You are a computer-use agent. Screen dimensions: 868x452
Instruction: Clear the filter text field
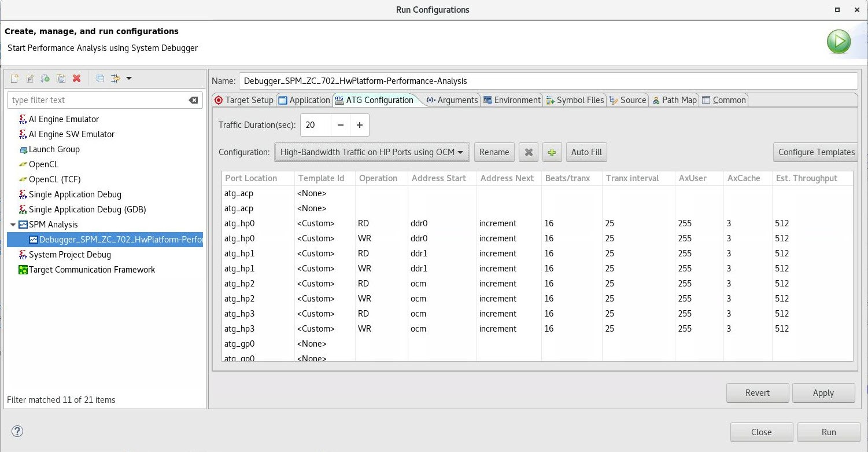pos(193,100)
